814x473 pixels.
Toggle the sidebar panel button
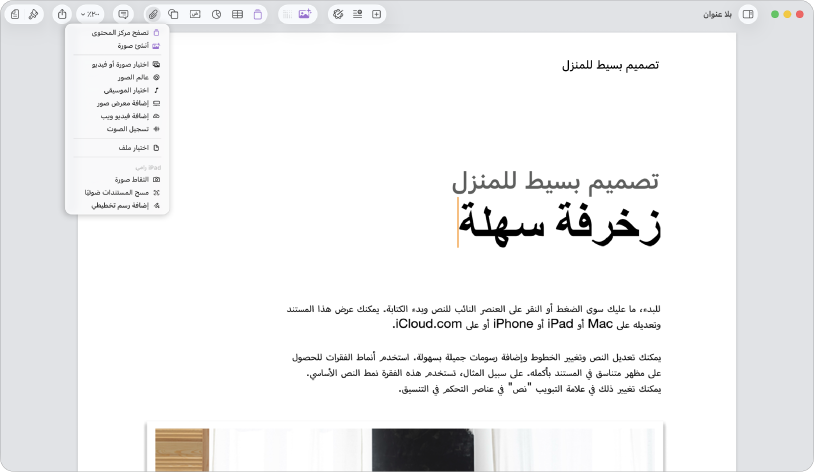coord(748,15)
